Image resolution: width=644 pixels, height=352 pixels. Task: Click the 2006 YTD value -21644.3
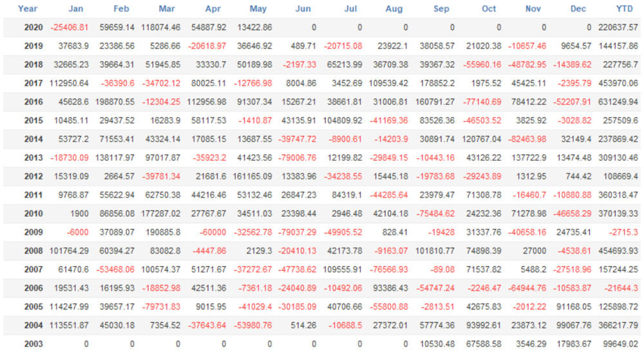click(621, 288)
